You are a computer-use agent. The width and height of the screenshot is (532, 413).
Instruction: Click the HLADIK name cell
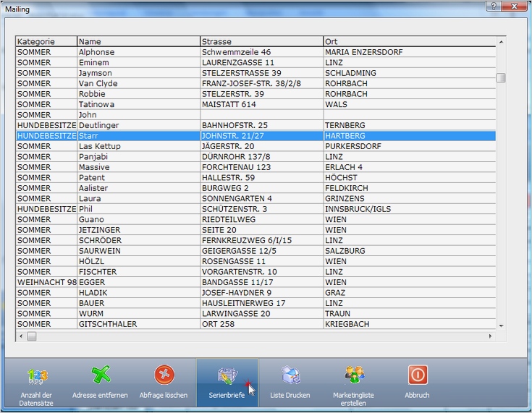click(139, 293)
